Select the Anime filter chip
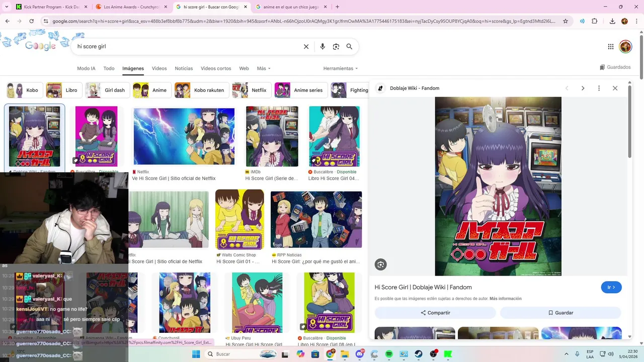The height and width of the screenshot is (362, 644). [151, 90]
